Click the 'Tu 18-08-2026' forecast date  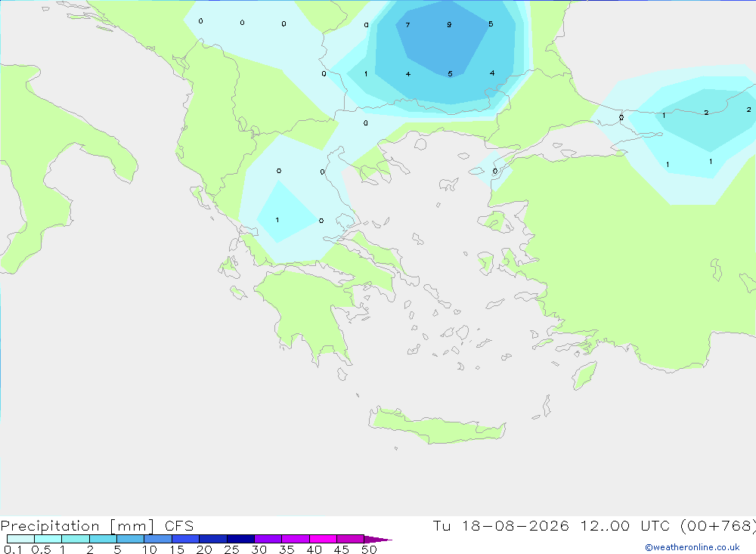tap(501, 526)
